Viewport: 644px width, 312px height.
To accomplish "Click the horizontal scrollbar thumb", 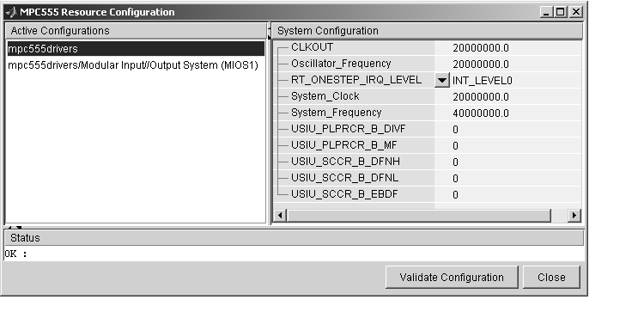I will (x=418, y=215).
